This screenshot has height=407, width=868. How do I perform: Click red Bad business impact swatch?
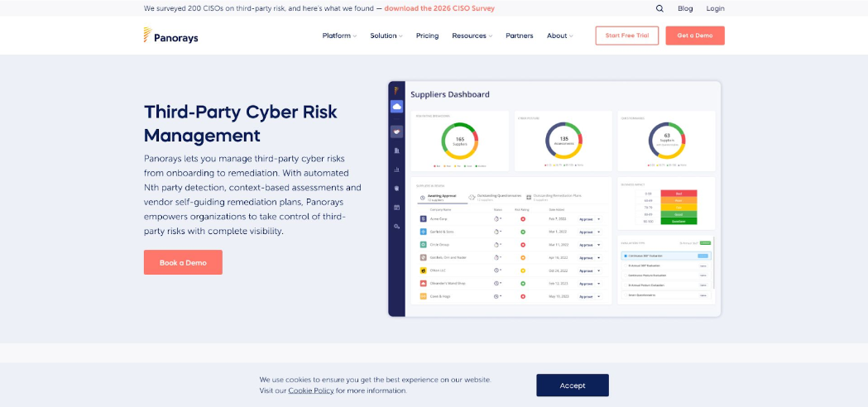tap(679, 194)
